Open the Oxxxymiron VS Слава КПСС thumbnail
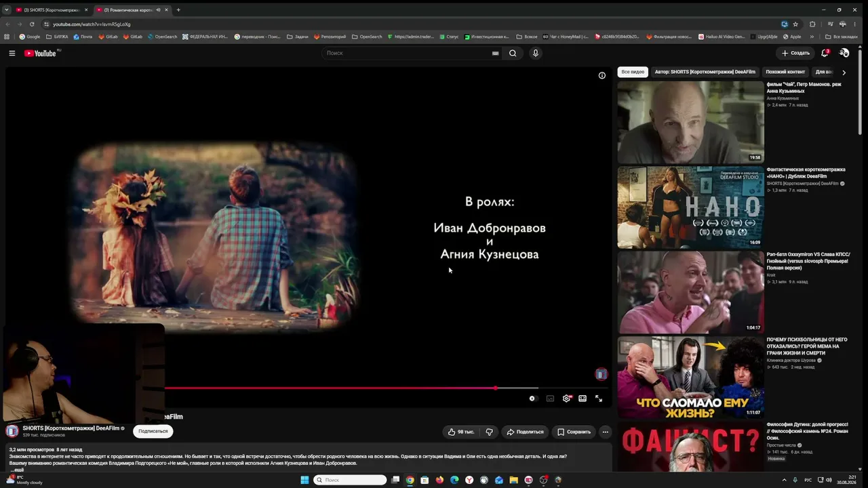868x488 pixels. (690, 292)
